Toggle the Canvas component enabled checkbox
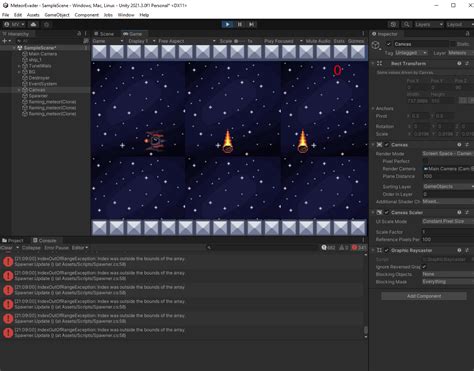This screenshot has width=474, height=371. tap(387, 145)
